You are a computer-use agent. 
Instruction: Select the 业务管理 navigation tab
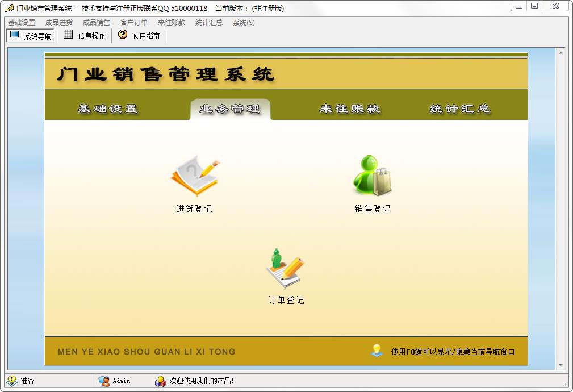point(230,109)
